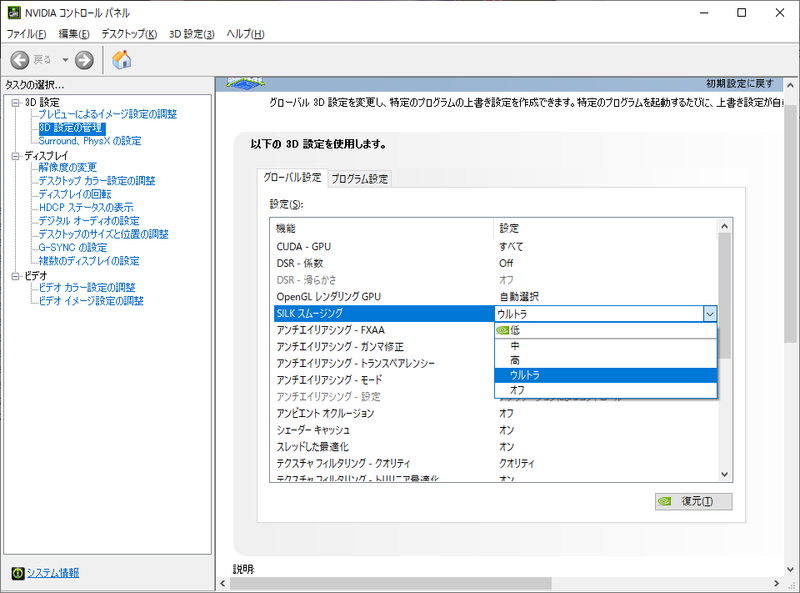The height and width of the screenshot is (593, 800).
Task: Select the アンチエイリアシング - FXAA row
Action: [384, 330]
